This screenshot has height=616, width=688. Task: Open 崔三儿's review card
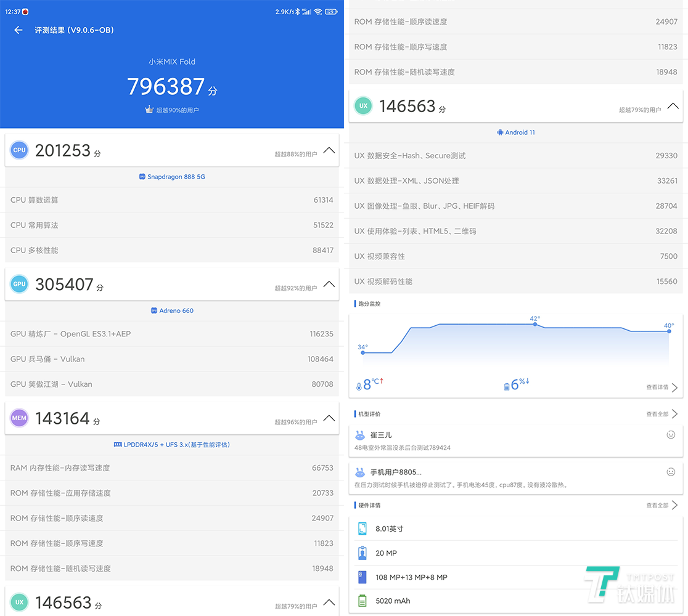point(516,440)
